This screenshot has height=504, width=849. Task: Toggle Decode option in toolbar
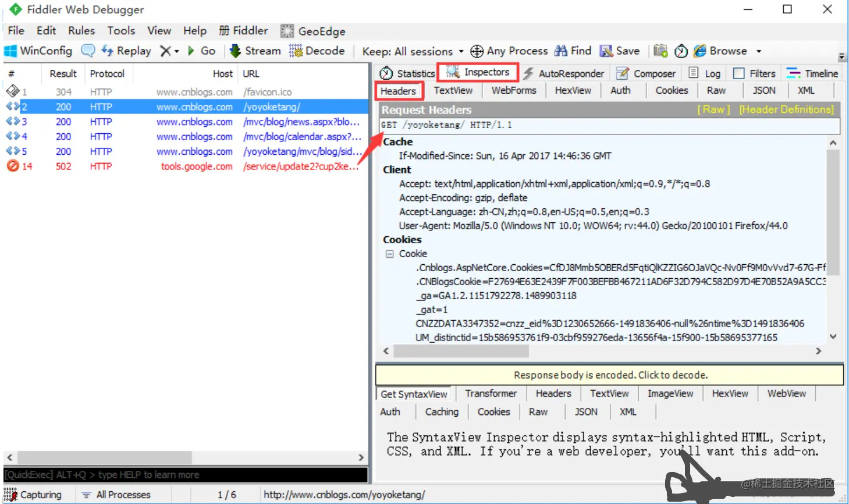[x=317, y=51]
